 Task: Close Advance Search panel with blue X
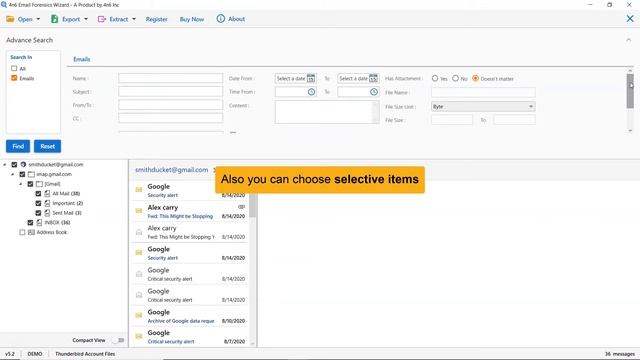[630, 19]
